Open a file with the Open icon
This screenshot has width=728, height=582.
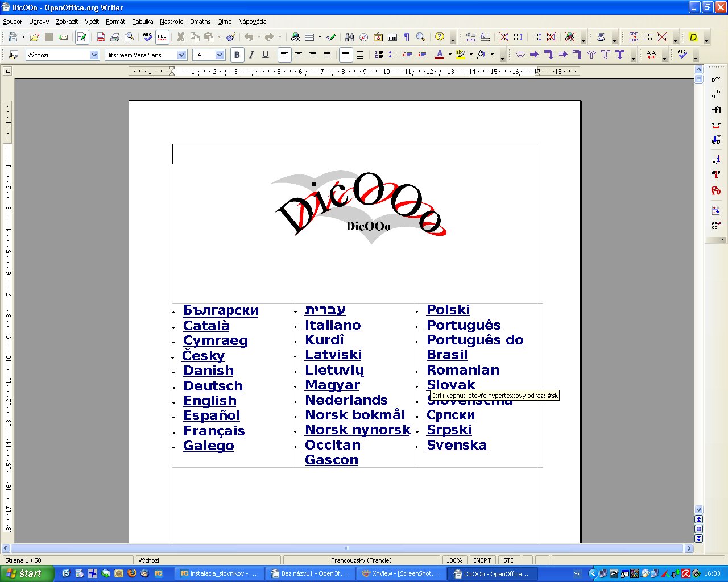pos(35,37)
